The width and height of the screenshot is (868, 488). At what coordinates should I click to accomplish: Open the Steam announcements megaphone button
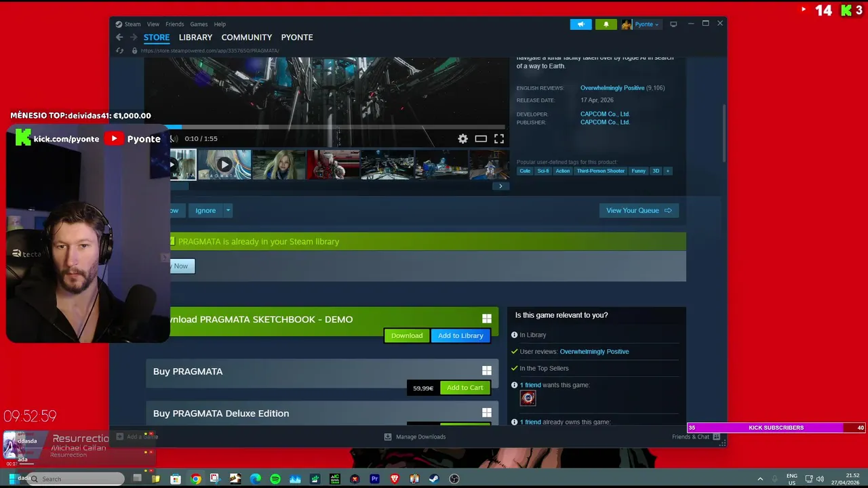[x=580, y=24]
